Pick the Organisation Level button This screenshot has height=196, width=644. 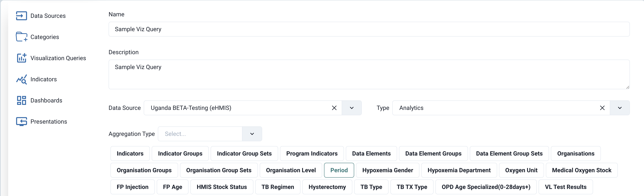[291, 170]
